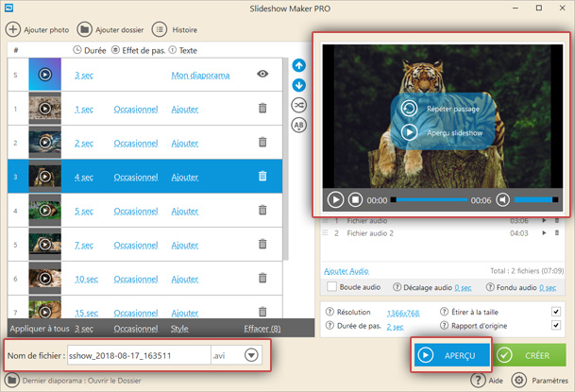Delete the selected 4 sec slide
The image size is (575, 392).
tap(262, 176)
